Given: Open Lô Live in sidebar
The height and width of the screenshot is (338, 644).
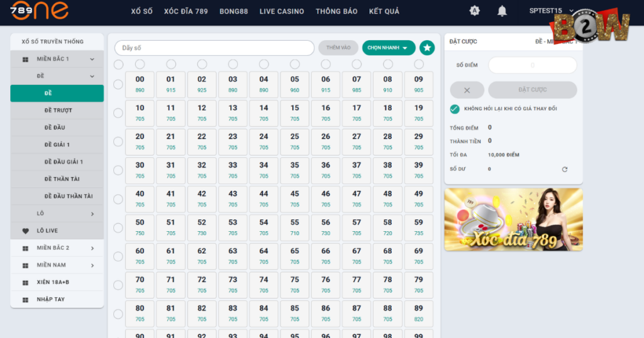Looking at the screenshot, I should click(x=57, y=231).
